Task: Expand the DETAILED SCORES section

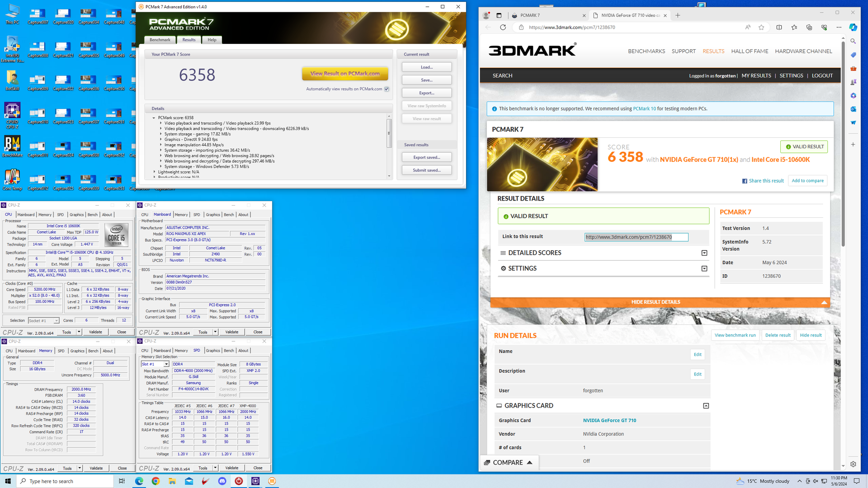Action: coord(704,253)
